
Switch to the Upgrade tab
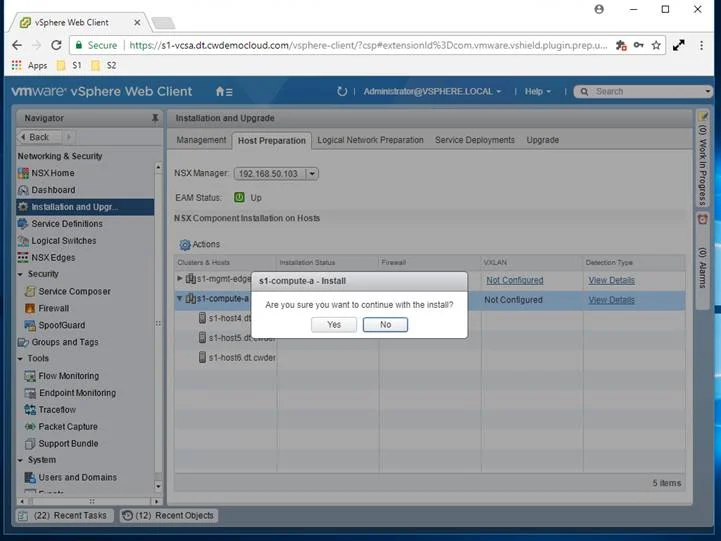(543, 140)
